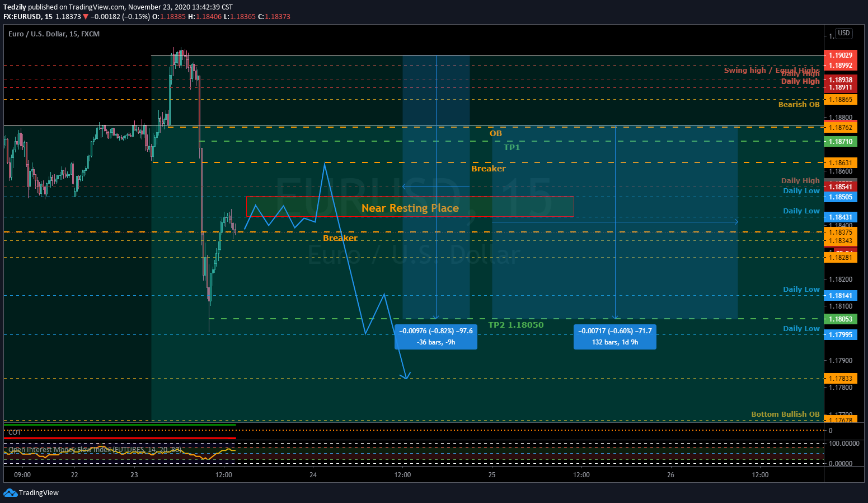Click the Daily High label beside 1.18541

click(x=800, y=181)
